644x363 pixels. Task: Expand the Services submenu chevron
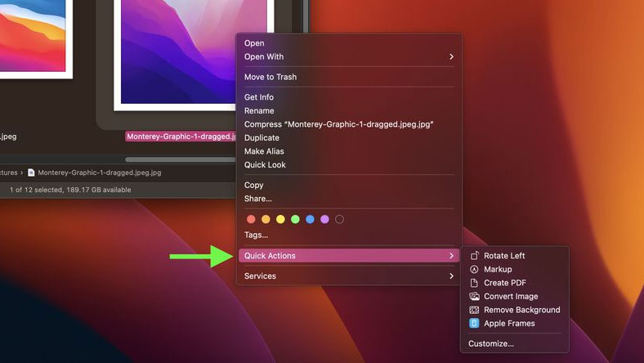coord(451,276)
